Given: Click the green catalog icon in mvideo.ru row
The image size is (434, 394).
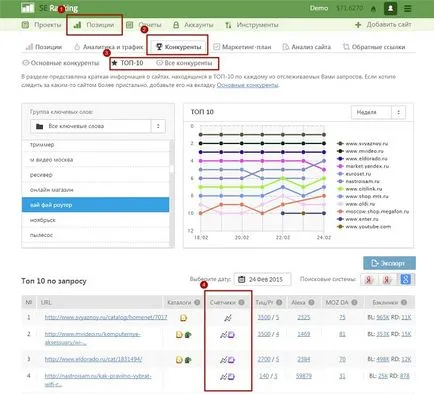Looking at the screenshot, I should pyautogui.click(x=188, y=334).
